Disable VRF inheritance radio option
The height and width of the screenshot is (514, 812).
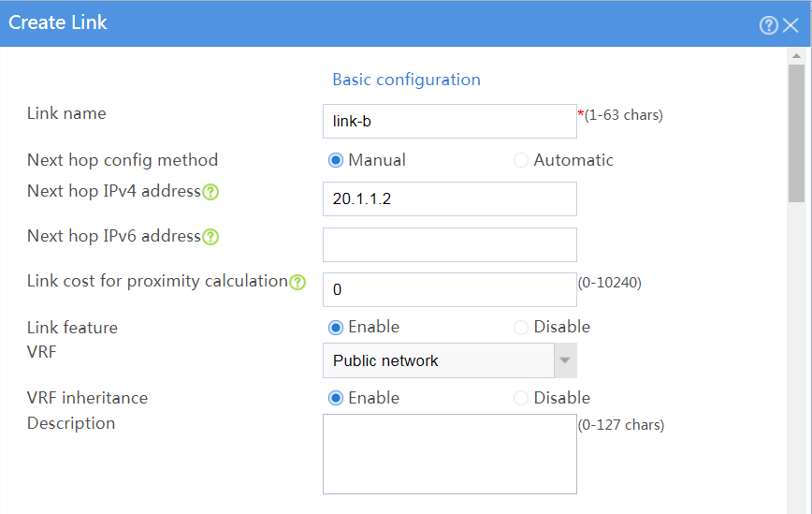520,398
